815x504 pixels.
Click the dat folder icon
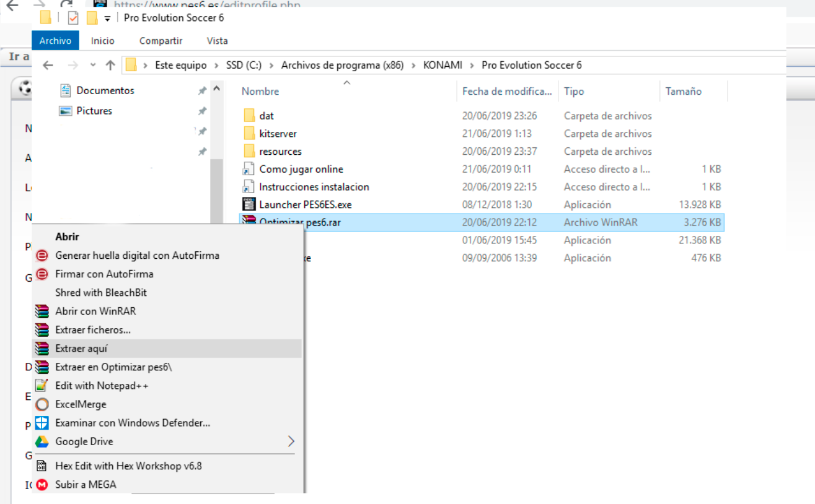tap(249, 116)
